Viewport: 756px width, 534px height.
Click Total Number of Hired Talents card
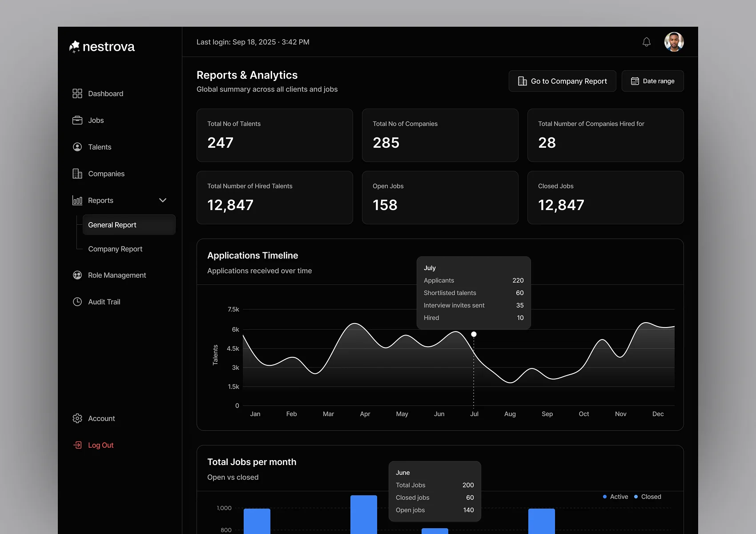click(275, 198)
